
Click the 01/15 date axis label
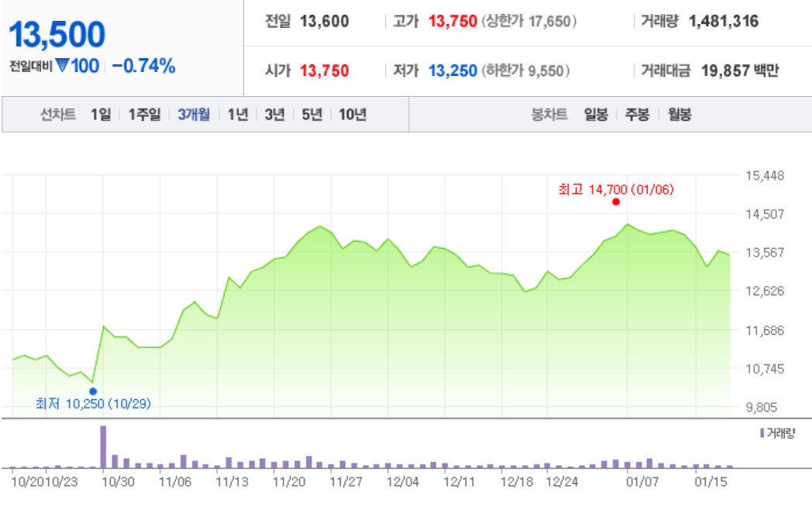pyautogui.click(x=711, y=482)
